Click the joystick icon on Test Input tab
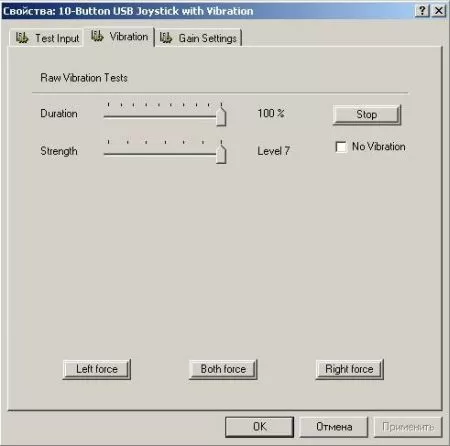 coord(22,38)
